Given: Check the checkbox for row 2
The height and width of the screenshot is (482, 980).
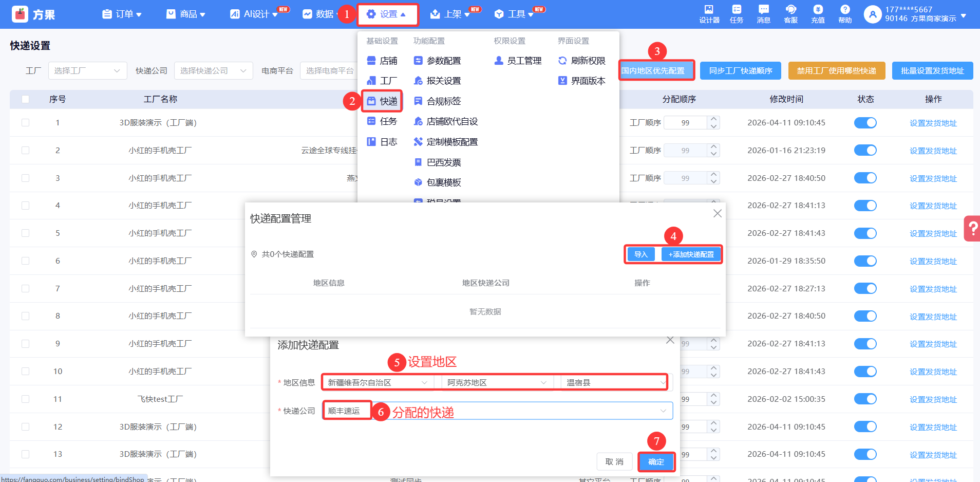Looking at the screenshot, I should pos(25,151).
